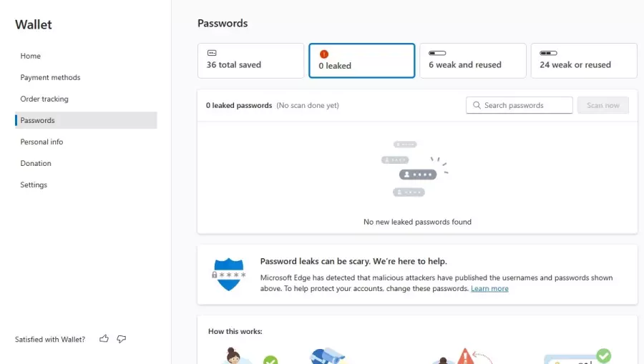Open Payment methods in sidebar
The image size is (644, 364).
click(x=50, y=77)
